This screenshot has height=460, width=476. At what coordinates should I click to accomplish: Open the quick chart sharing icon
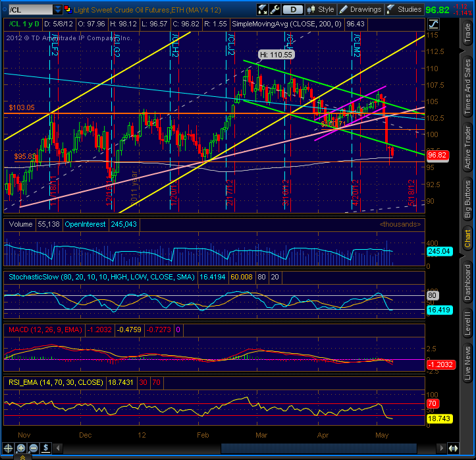pos(262,10)
